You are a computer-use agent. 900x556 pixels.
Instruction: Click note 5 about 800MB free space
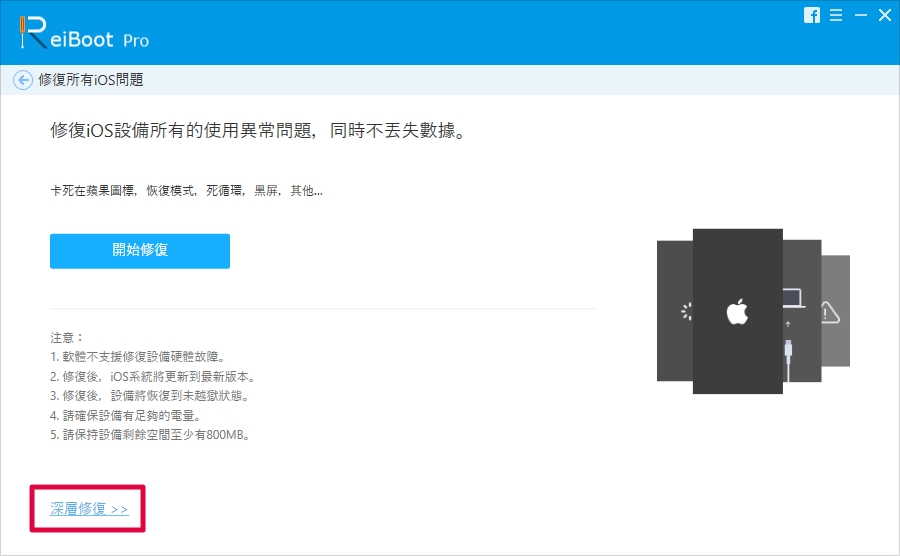tap(150, 435)
